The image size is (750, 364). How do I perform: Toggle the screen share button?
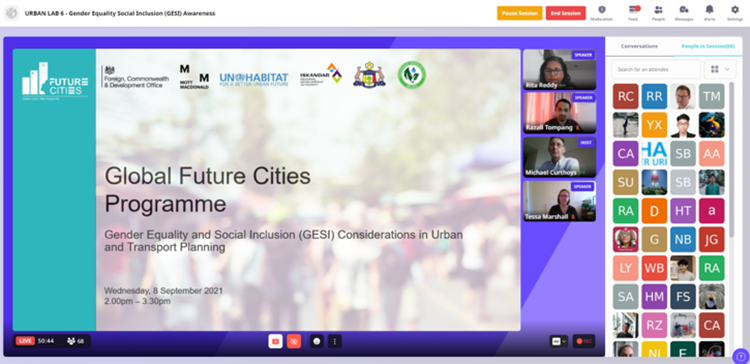(275, 341)
